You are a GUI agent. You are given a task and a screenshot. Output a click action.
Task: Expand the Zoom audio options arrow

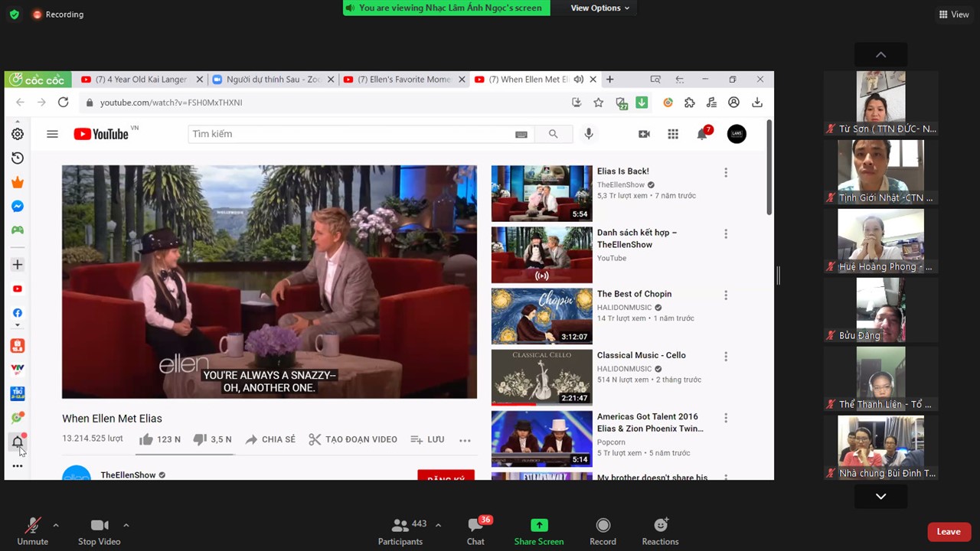click(x=55, y=525)
